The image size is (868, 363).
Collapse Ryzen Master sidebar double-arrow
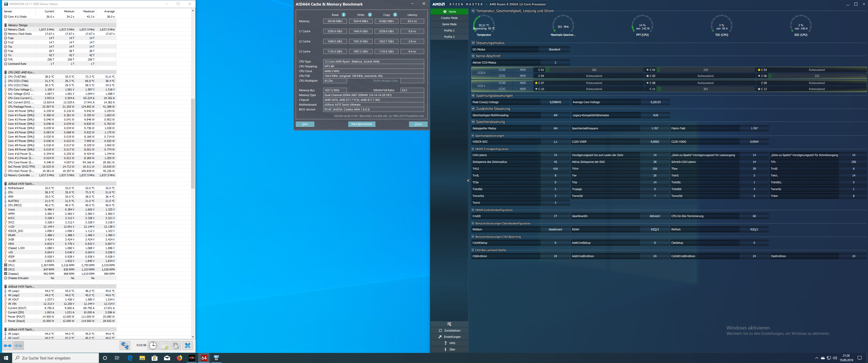pyautogui.click(x=468, y=181)
